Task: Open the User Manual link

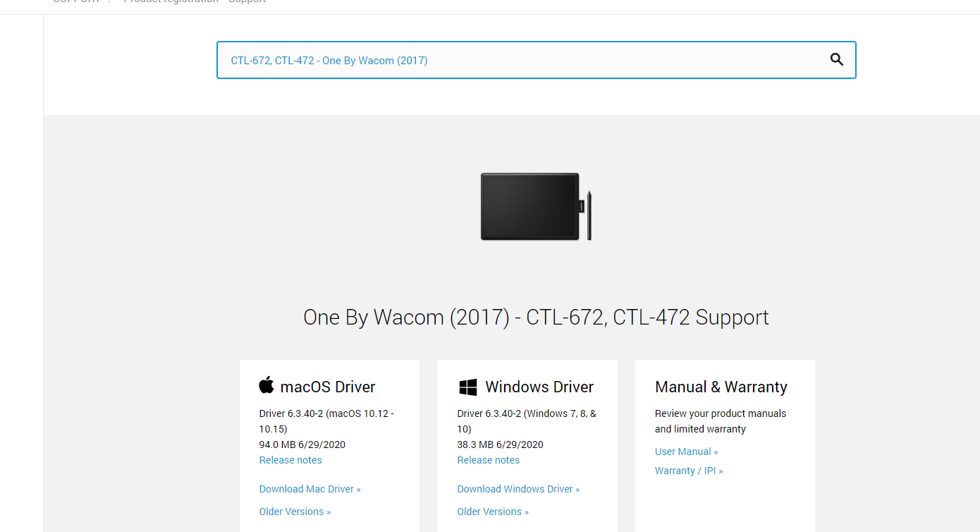Action: (x=687, y=452)
